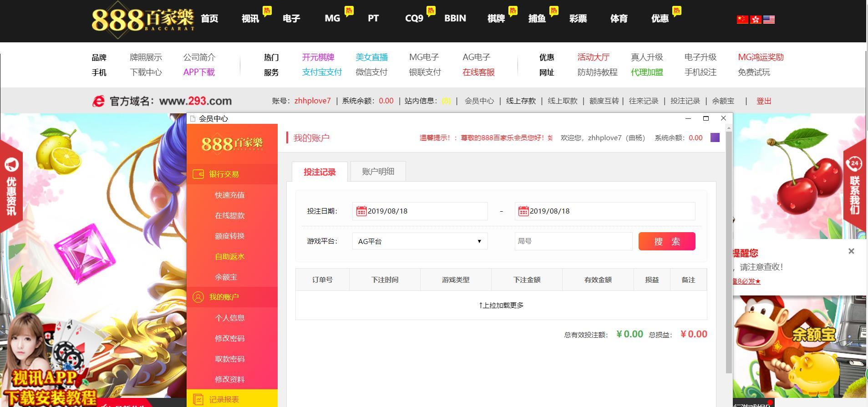The image size is (868, 407).
Task: Open 在线客服 link
Action: (x=478, y=72)
